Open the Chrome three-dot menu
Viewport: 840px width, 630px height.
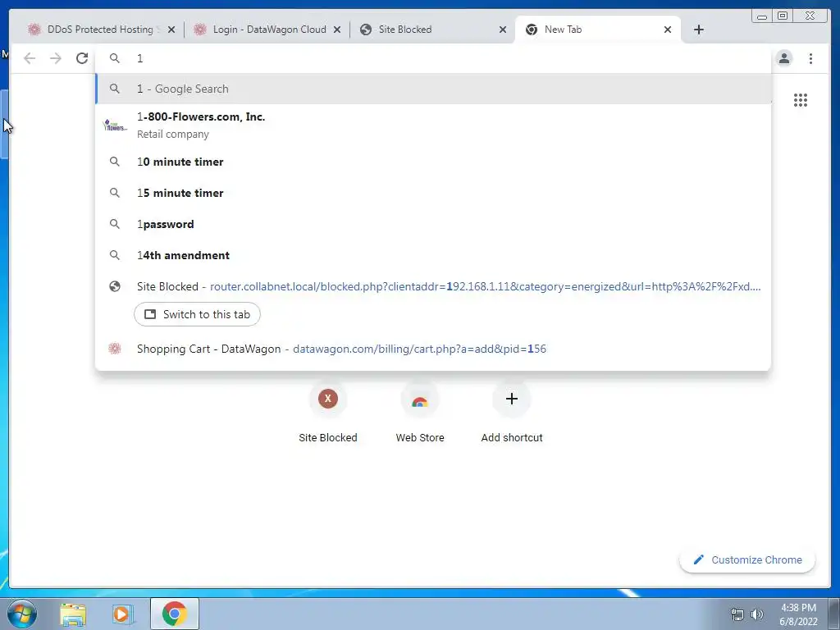pyautogui.click(x=810, y=58)
